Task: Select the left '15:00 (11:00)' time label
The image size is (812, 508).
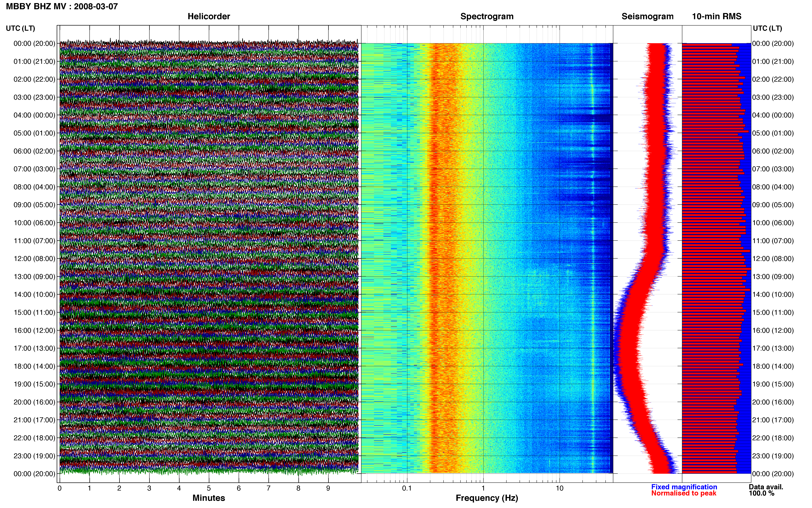Action: (34, 312)
